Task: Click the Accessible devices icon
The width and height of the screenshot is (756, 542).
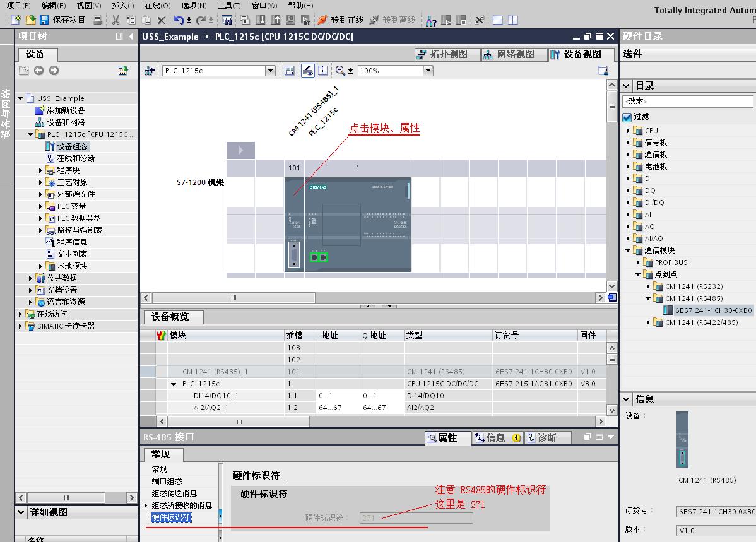Action: click(431, 20)
